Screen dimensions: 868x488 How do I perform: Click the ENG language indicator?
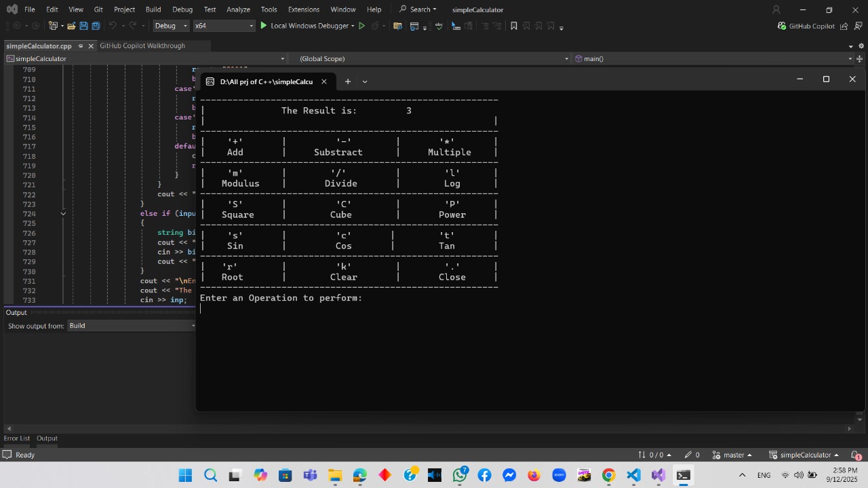(764, 475)
